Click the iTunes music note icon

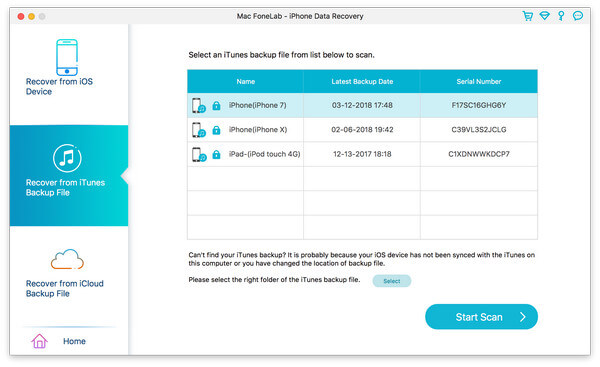click(x=67, y=158)
